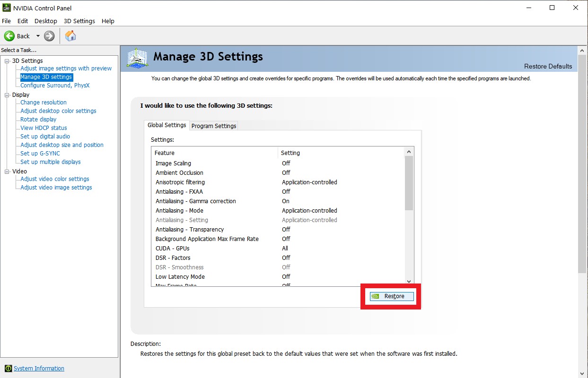
Task: Select Antialiasing - Transparency row
Action: (x=278, y=230)
